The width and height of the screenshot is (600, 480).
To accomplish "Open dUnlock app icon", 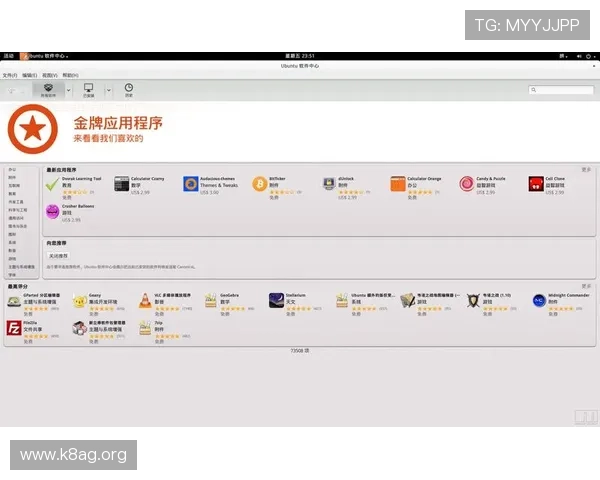I will 329,184.
